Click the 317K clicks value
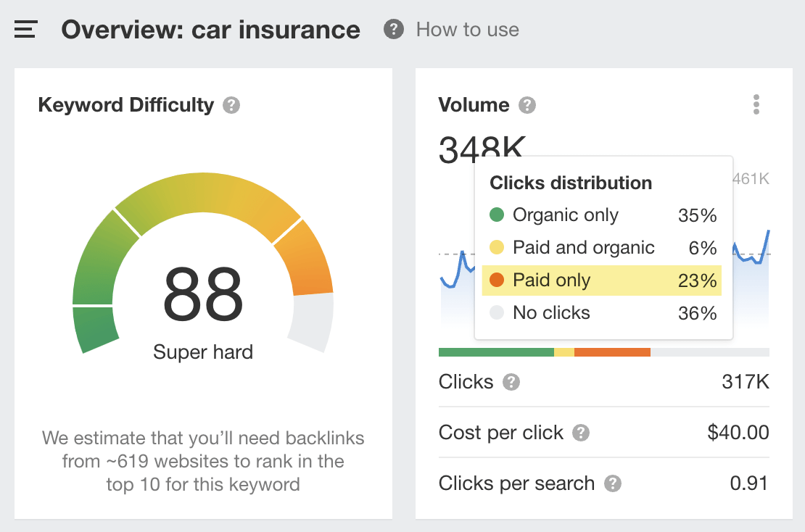This screenshot has height=532, width=805. [745, 383]
